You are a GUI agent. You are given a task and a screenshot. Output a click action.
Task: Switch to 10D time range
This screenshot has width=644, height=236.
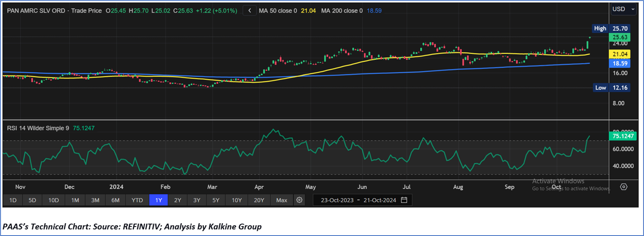pyautogui.click(x=53, y=200)
